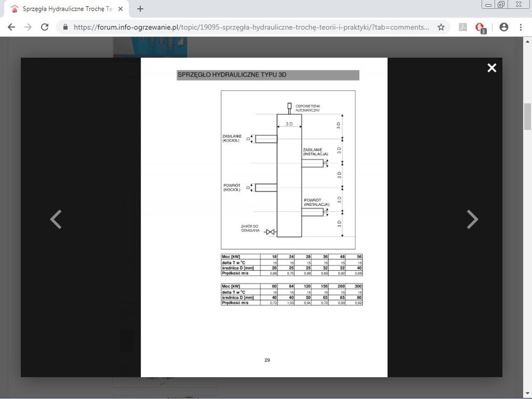Go to the previous lightbox image
This screenshot has width=532, height=399.
pyautogui.click(x=56, y=219)
